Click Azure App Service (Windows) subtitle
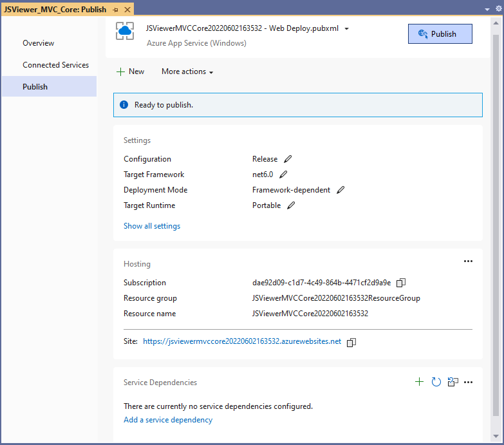The width and height of the screenshot is (504, 445). tap(196, 43)
